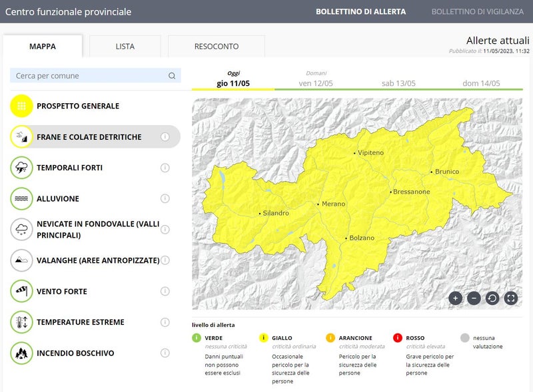The height and width of the screenshot is (392, 533).
Task: Select the Temporali Forti hazard icon
Action: tap(22, 168)
